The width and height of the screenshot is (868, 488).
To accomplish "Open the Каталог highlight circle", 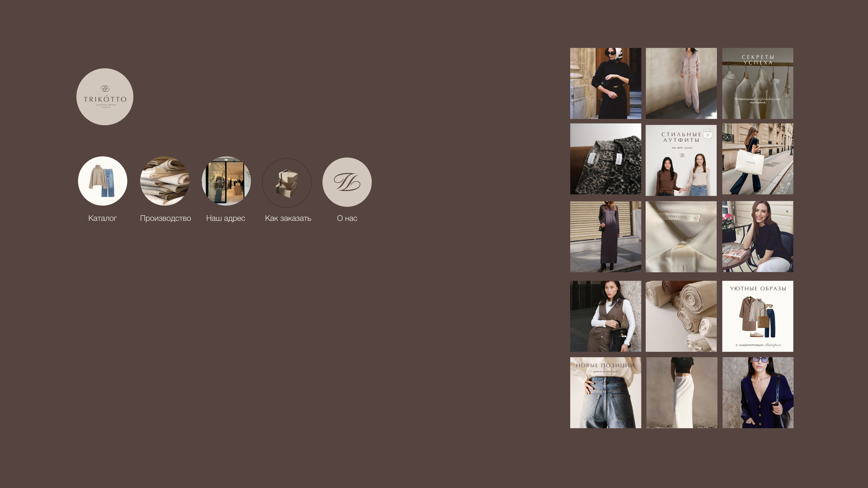I will [x=103, y=181].
